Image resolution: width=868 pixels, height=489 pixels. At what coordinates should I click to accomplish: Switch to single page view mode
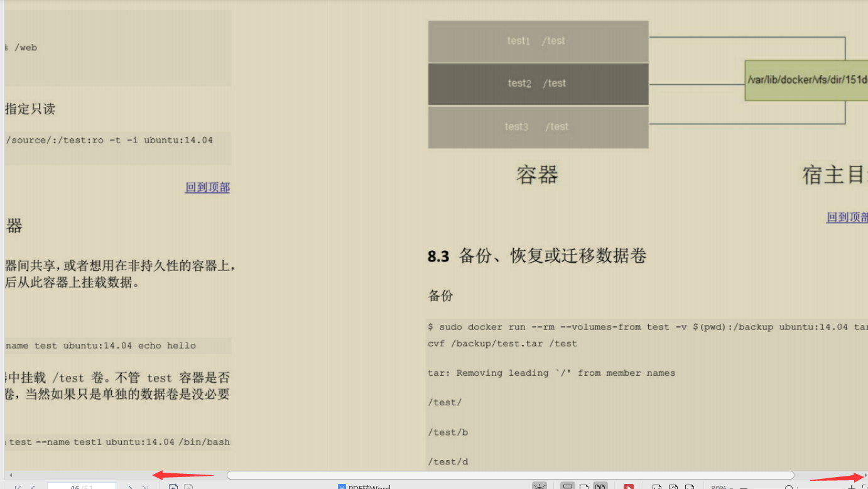pos(584,486)
